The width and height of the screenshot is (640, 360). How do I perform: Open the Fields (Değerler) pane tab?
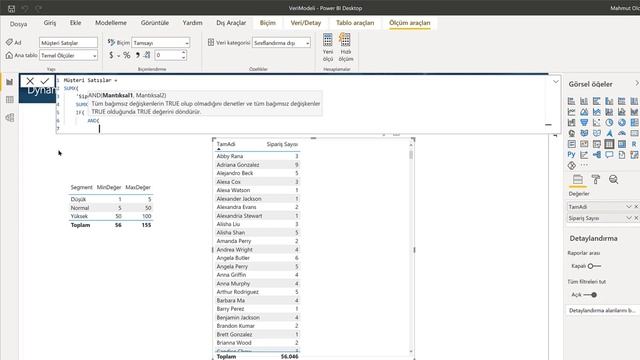578,179
